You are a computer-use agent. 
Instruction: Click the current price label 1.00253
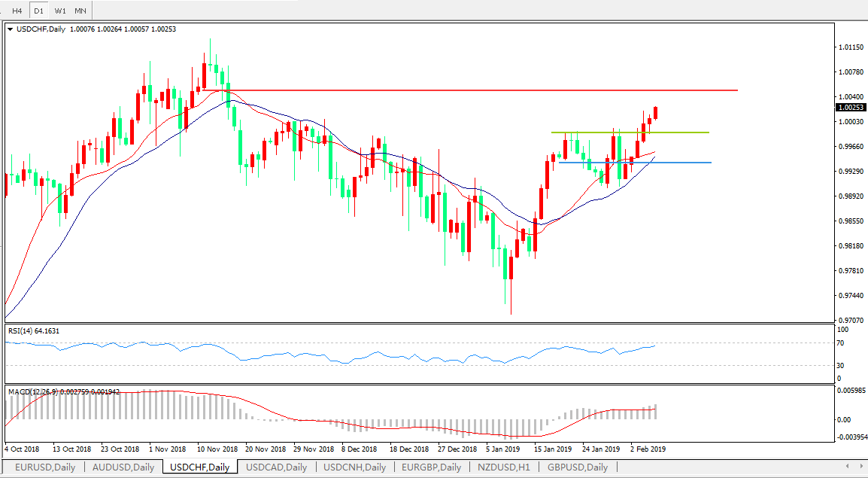(850, 108)
